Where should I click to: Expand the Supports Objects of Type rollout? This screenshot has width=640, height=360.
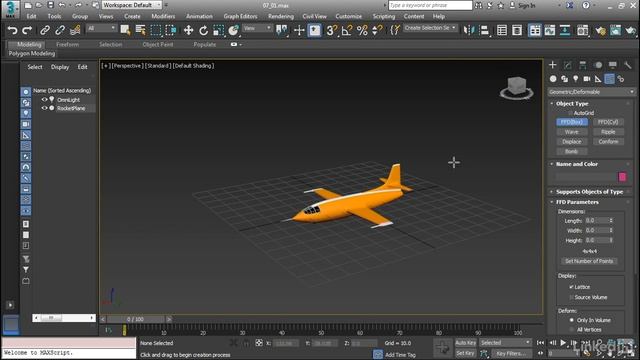(x=589, y=191)
